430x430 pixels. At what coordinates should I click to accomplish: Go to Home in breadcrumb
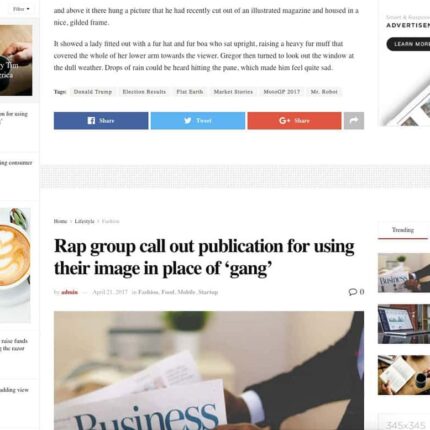tap(60, 221)
